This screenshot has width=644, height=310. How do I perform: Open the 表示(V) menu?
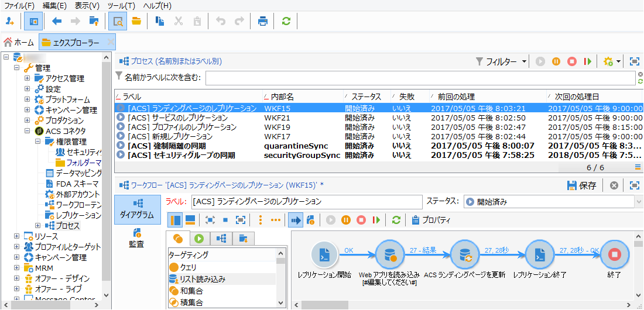click(x=87, y=6)
